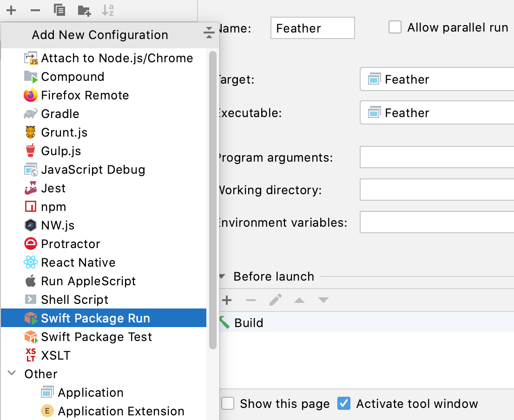Enable Allow parallel run checkbox
The width and height of the screenshot is (514, 420).
click(395, 27)
